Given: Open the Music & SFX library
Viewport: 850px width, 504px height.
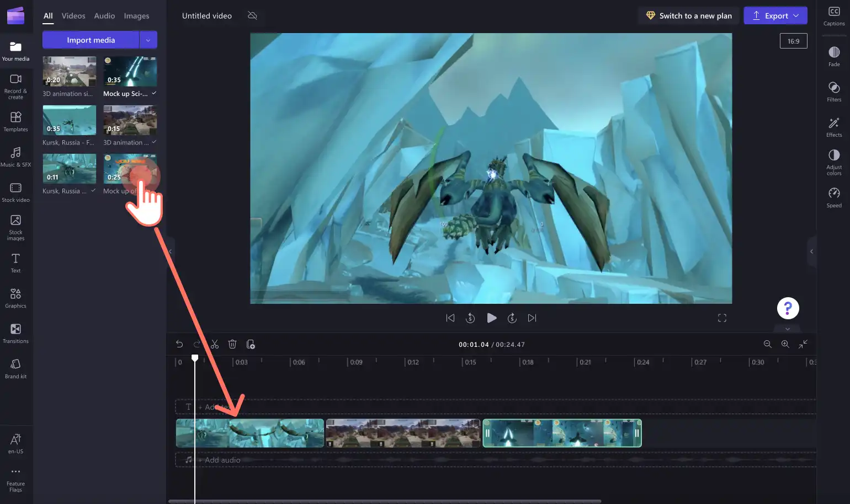Looking at the screenshot, I should tap(15, 157).
